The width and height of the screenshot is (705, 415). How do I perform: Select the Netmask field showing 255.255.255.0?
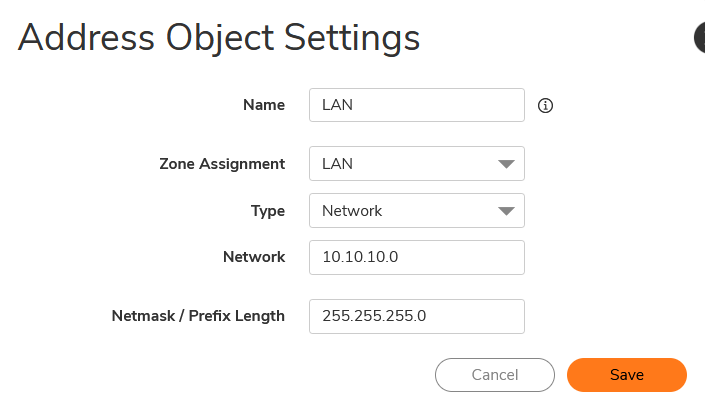417,316
